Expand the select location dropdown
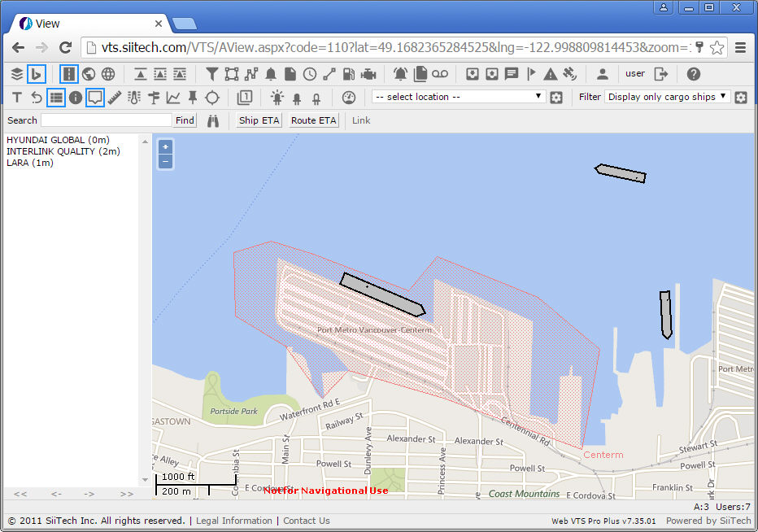Image resolution: width=758 pixels, height=532 pixels. pos(458,97)
